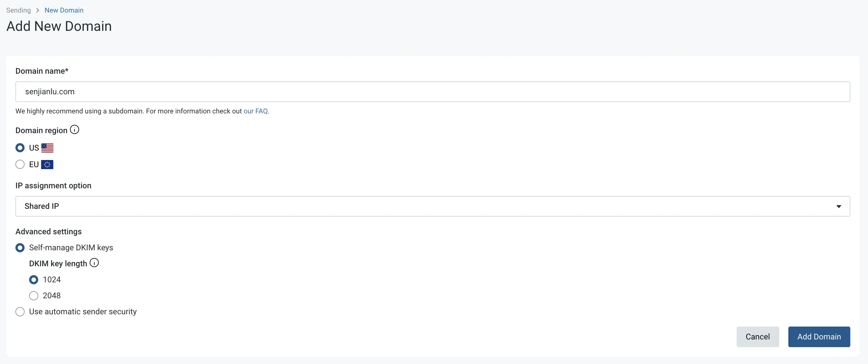
Task: Choose Self-manage DKIM keys option
Action: click(x=20, y=248)
